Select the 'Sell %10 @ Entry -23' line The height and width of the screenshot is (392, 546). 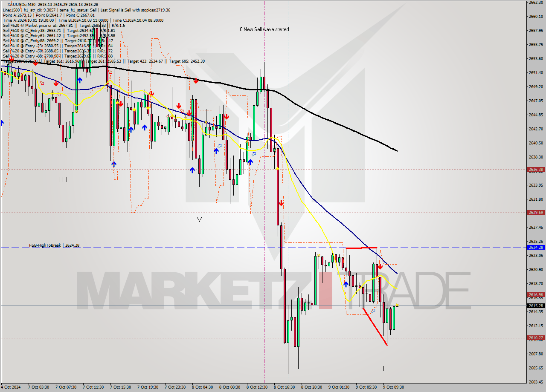click(58, 46)
